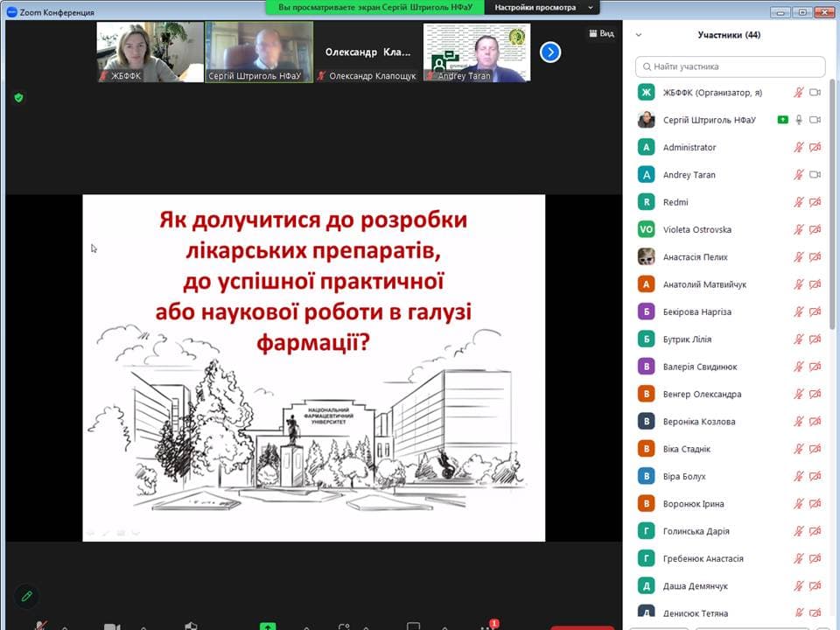Open the Настройки просмотра dropdown
The width and height of the screenshot is (840, 630).
(542, 8)
